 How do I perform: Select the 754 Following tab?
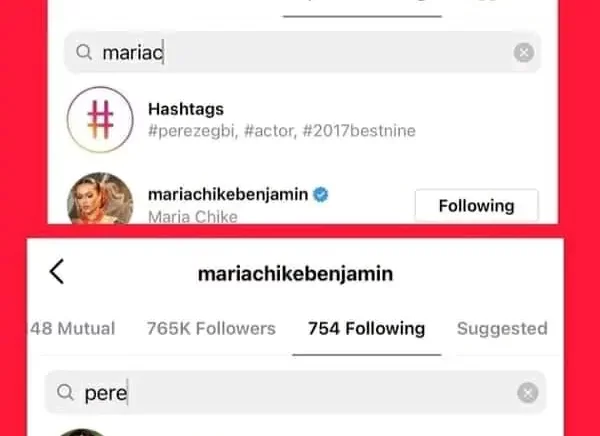point(366,328)
